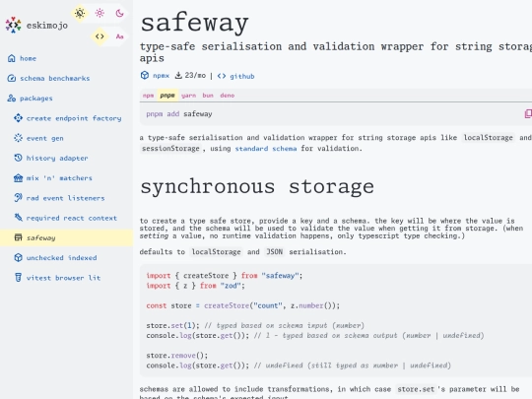This screenshot has height=399, width=532.
Task: Switch to the bun tab
Action: 208,96
